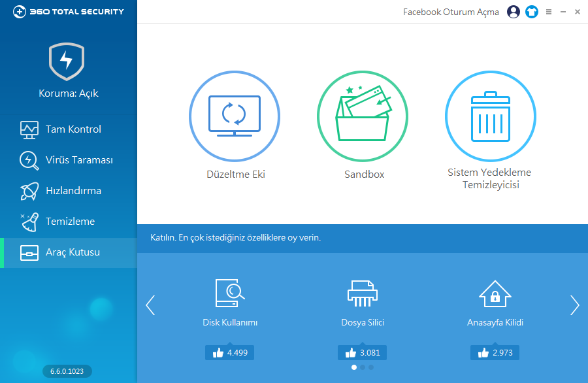Launch the Düzeltme Eki tool icon
This screenshot has width=588, height=383.
(235, 116)
